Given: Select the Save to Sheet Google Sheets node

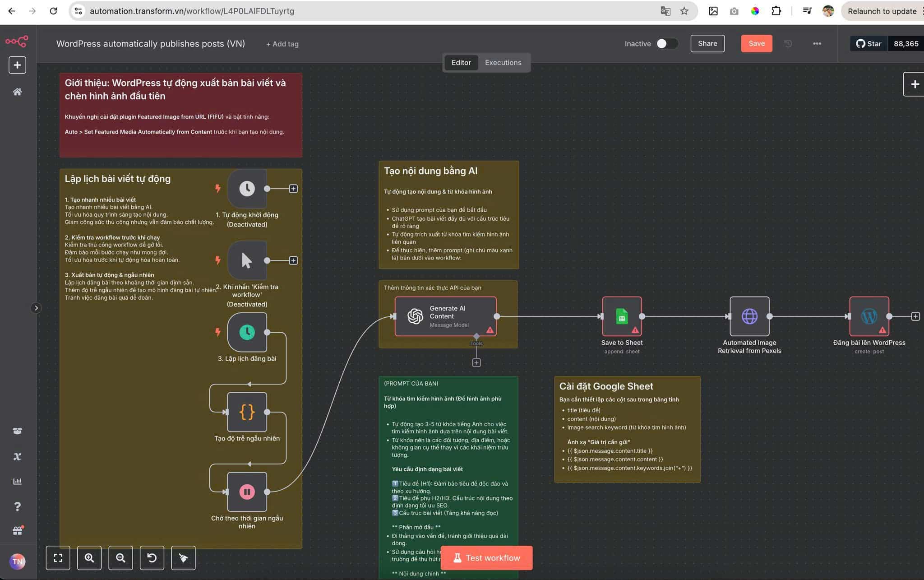Looking at the screenshot, I should pos(622,316).
